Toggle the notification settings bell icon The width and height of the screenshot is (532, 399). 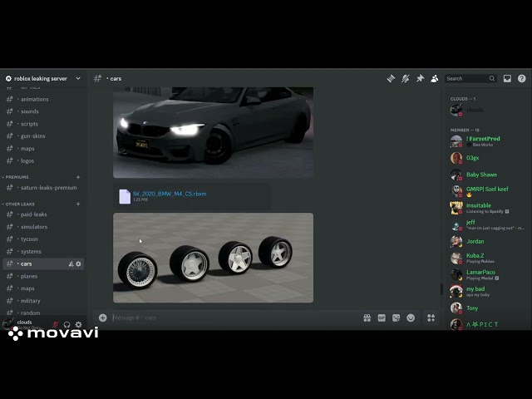coord(405,78)
